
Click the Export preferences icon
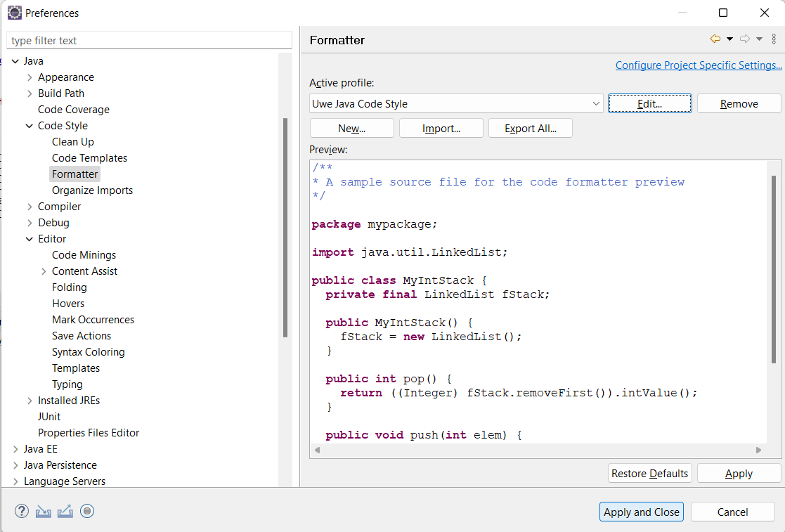click(65, 512)
